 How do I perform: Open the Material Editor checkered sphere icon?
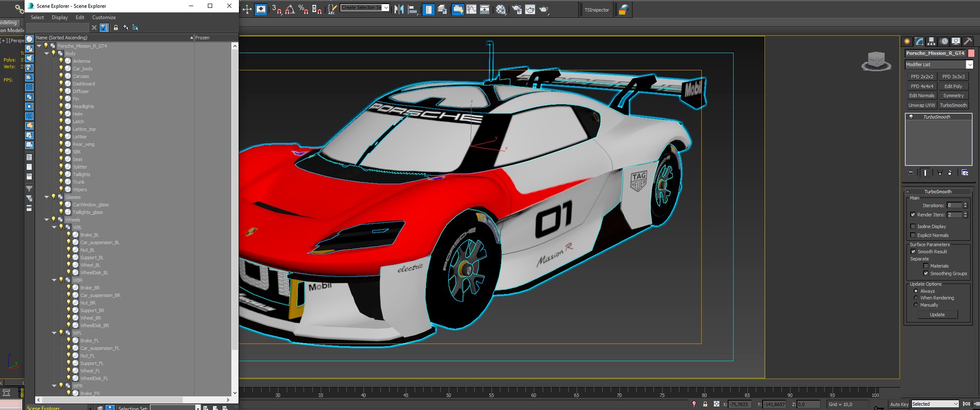(x=501, y=9)
